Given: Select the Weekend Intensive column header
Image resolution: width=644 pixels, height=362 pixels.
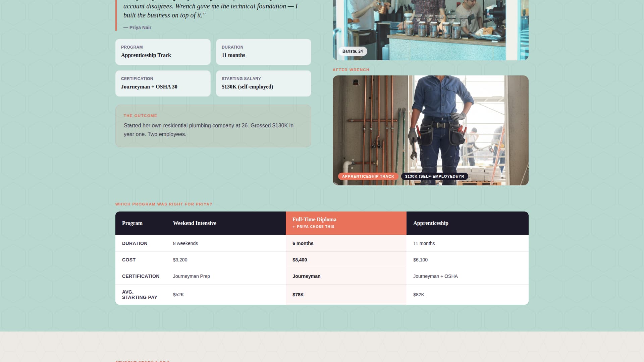Looking at the screenshot, I should click(226, 223).
